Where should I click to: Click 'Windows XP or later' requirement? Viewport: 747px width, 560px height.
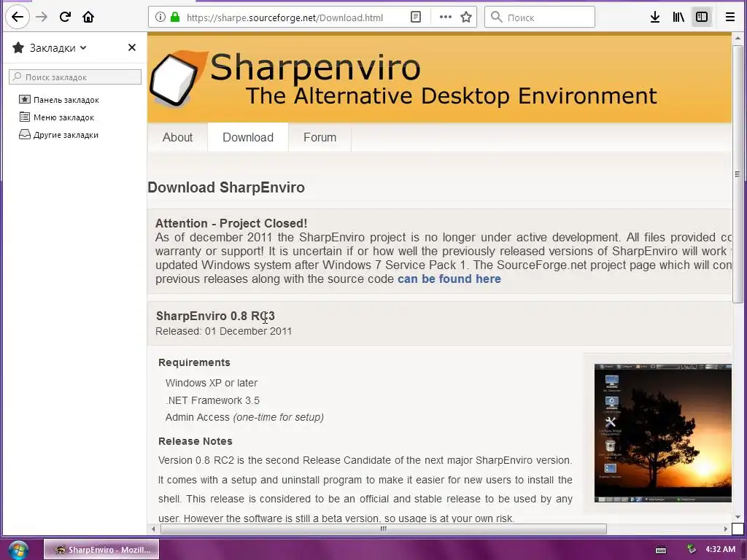(212, 383)
